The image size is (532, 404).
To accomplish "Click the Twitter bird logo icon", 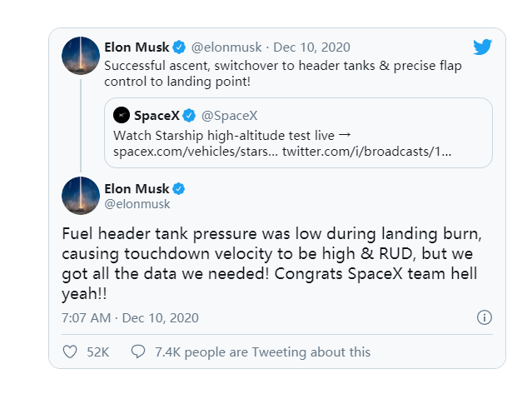I will (483, 47).
